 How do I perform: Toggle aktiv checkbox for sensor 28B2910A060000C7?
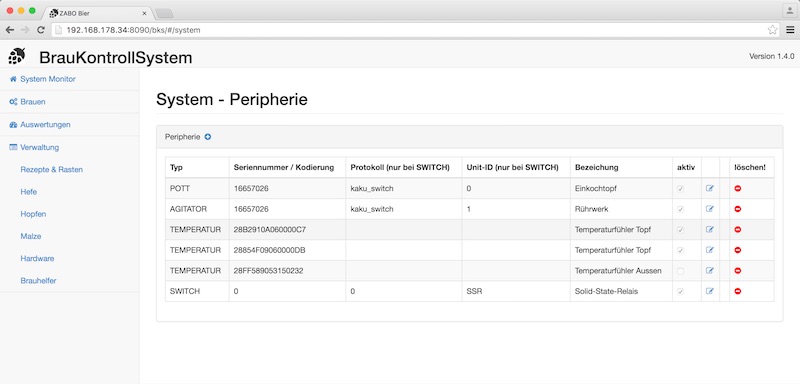pos(680,230)
